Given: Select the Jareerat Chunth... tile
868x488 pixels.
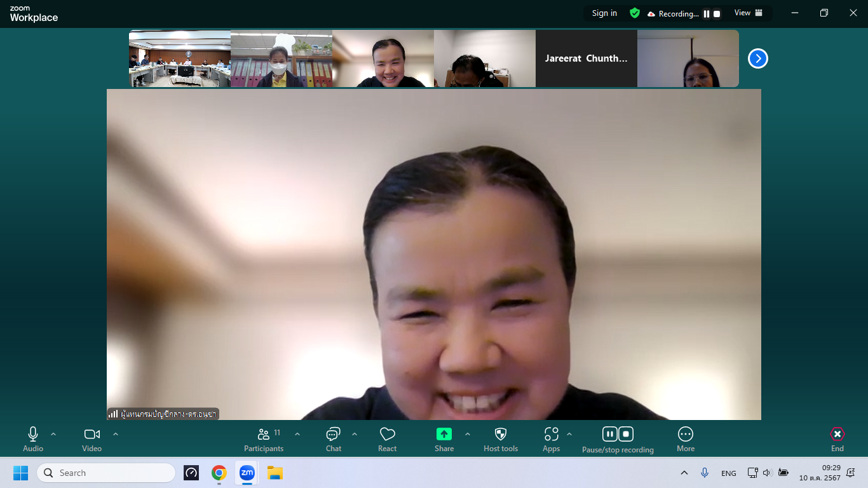Looking at the screenshot, I should pos(587,58).
